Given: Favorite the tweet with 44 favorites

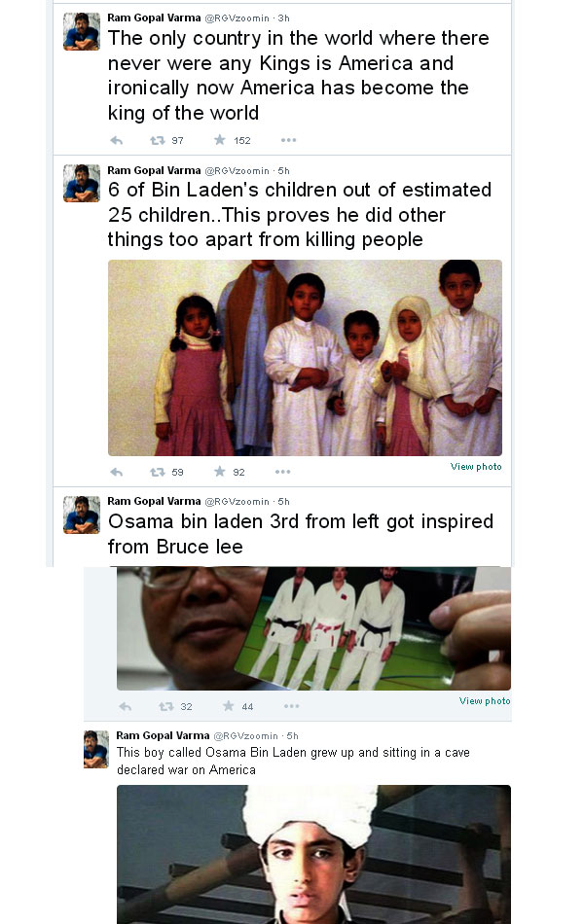Looking at the screenshot, I should point(229,706).
